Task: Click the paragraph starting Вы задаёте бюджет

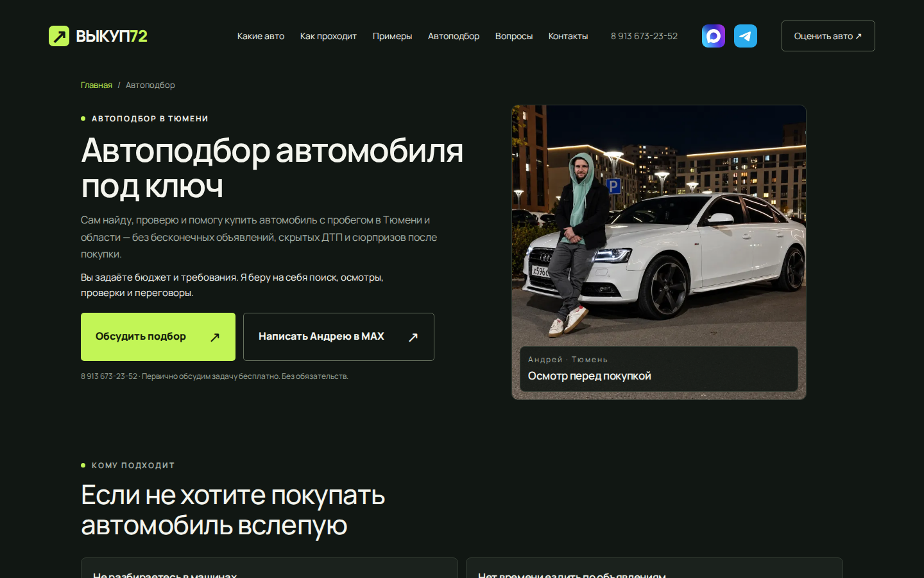Action: tap(232, 285)
